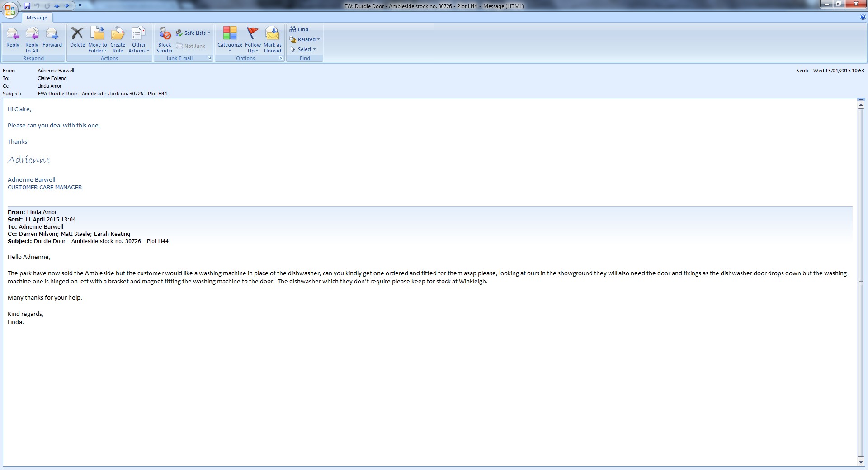Open the Related dropdown

(305, 39)
